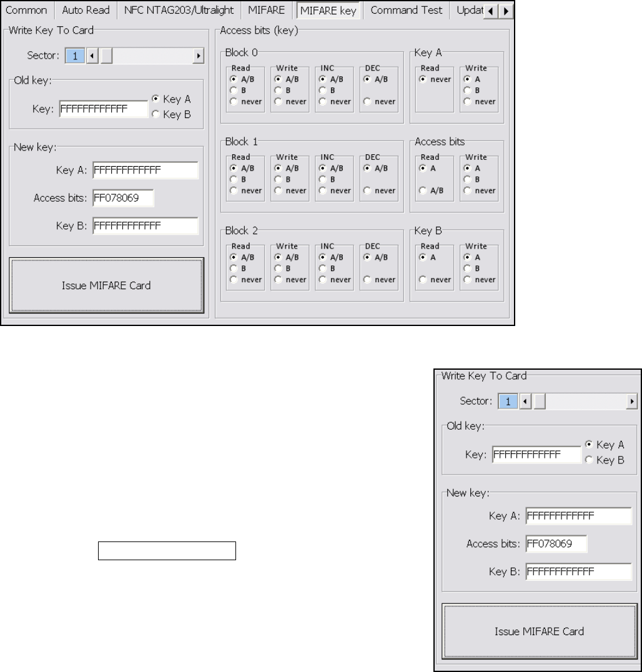Decrease sector with left arrow in lower panel
The width and height of the screenshot is (642, 672).
(x=525, y=402)
